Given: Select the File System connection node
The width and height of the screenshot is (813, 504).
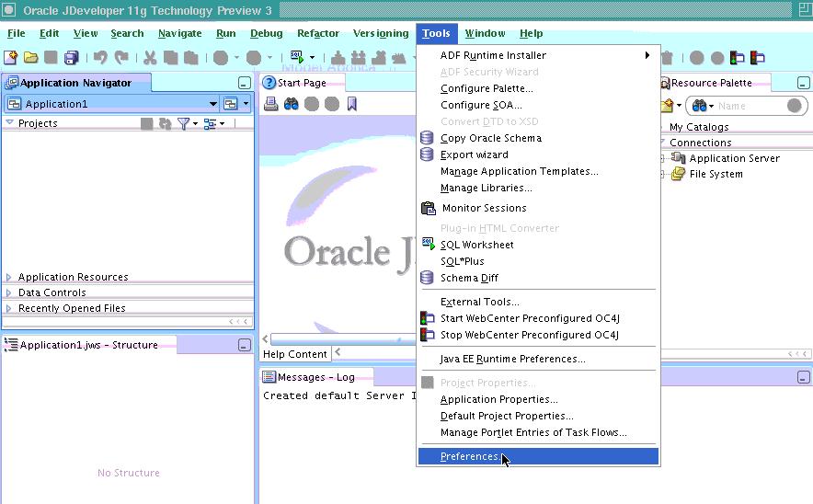Looking at the screenshot, I should (716, 174).
